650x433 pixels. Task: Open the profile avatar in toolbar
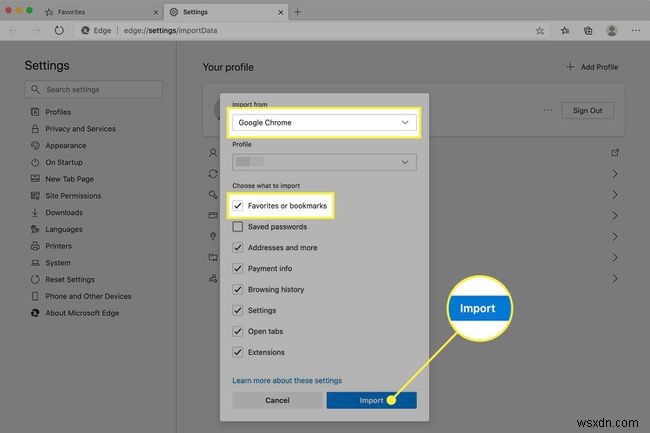point(611,31)
